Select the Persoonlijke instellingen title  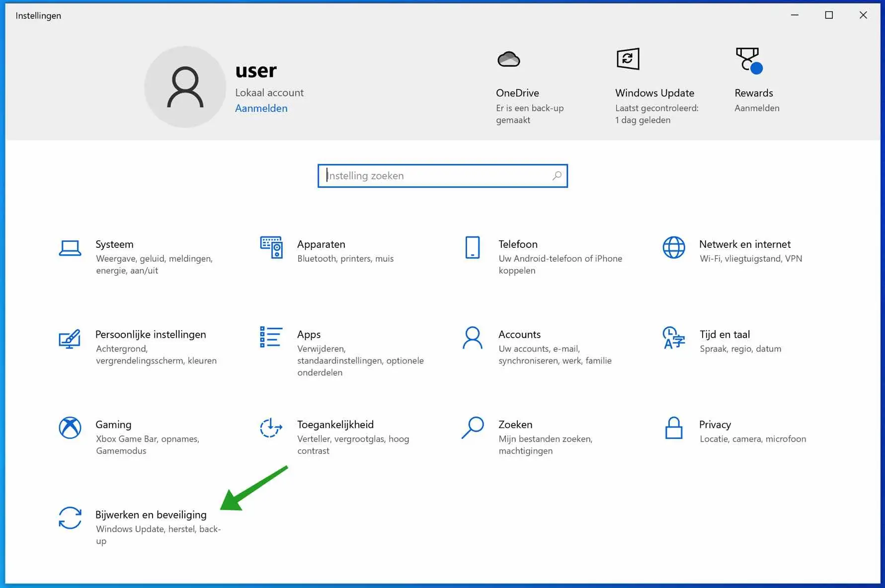[x=151, y=335]
